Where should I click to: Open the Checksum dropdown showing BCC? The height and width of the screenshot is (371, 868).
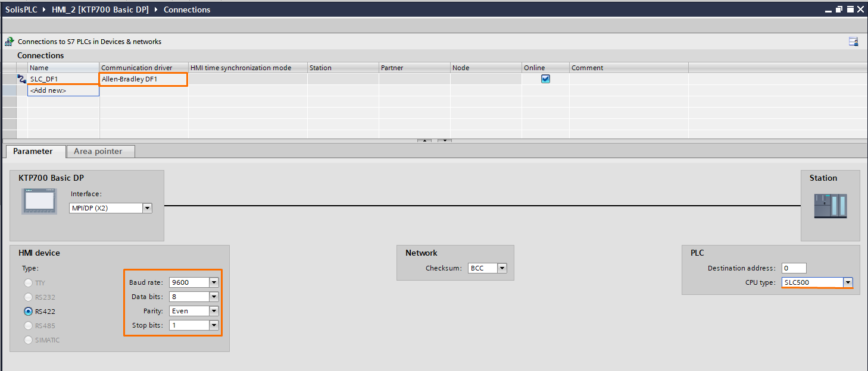click(x=502, y=268)
